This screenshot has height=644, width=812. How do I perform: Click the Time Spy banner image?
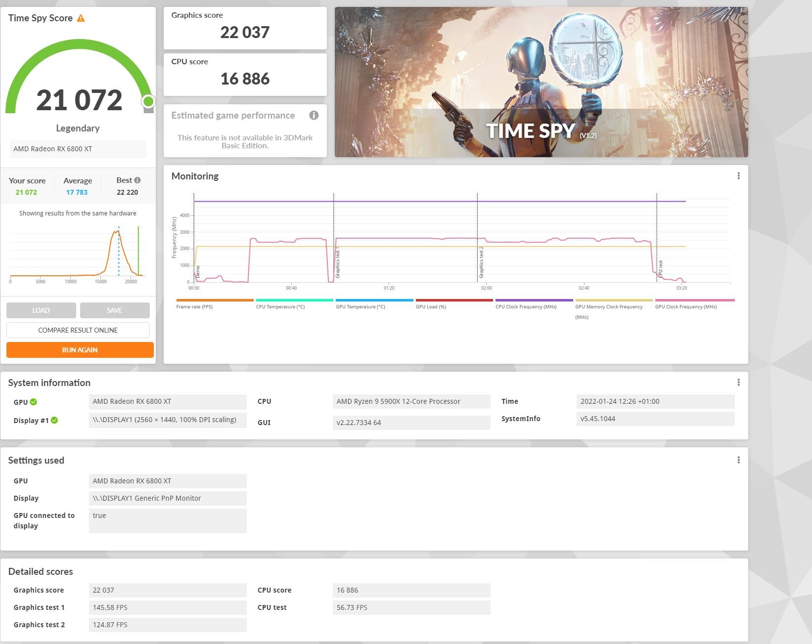(x=541, y=82)
